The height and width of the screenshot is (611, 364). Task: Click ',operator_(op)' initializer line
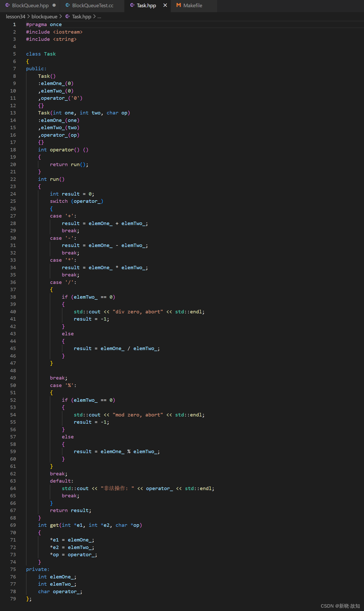click(x=59, y=135)
